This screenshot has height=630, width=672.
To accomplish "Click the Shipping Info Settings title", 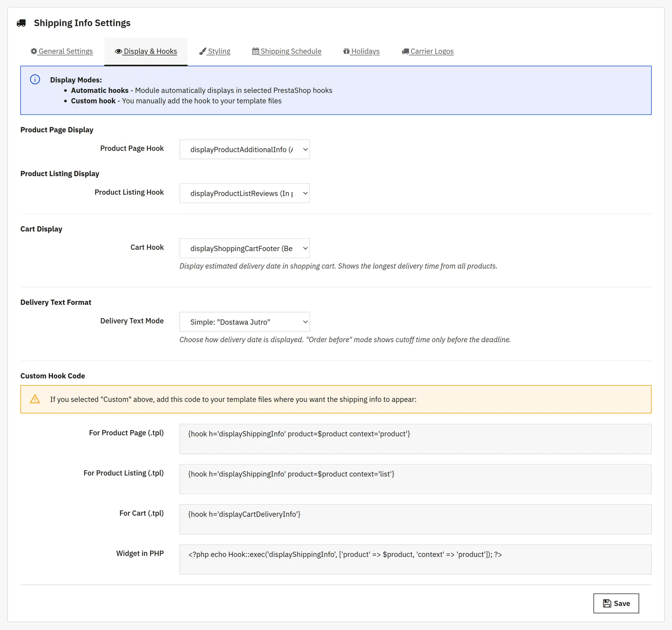I will (x=82, y=23).
